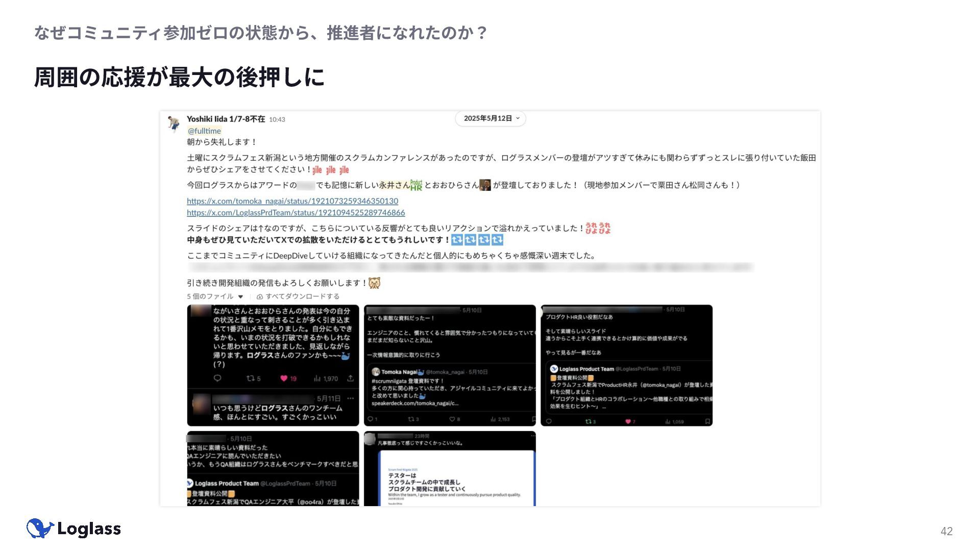
Task: Click the 10:43 message timestamp
Action: (277, 119)
